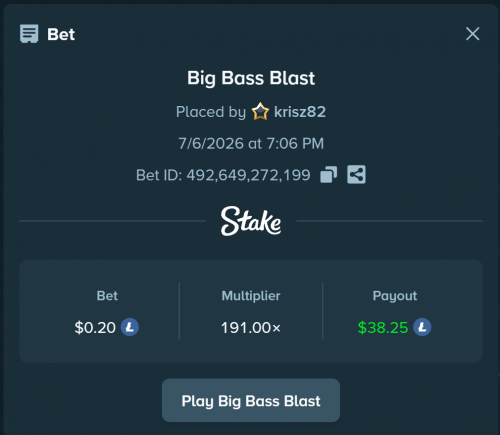Screen dimensions: 500x435
Task: Click the Bet heading text at top
Action: tap(61, 34)
